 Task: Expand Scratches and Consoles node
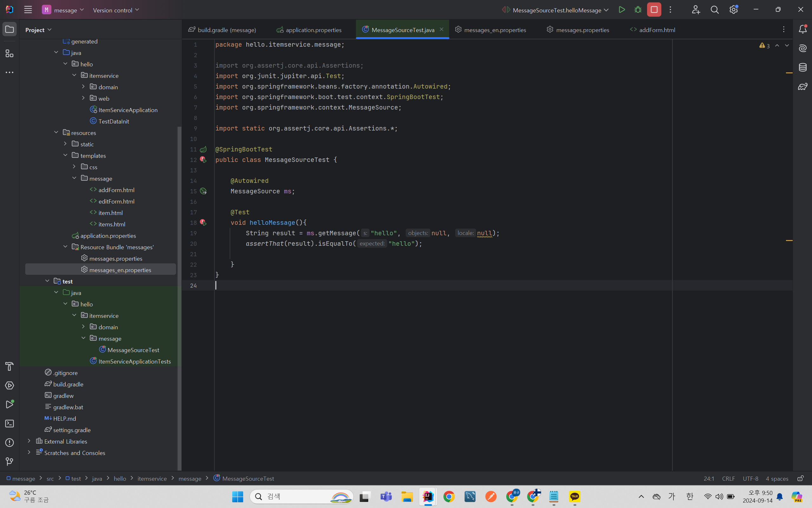[x=29, y=452]
